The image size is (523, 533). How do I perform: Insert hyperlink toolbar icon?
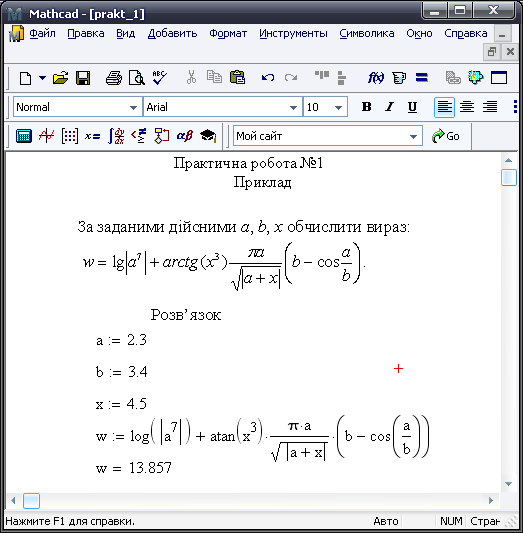453,78
